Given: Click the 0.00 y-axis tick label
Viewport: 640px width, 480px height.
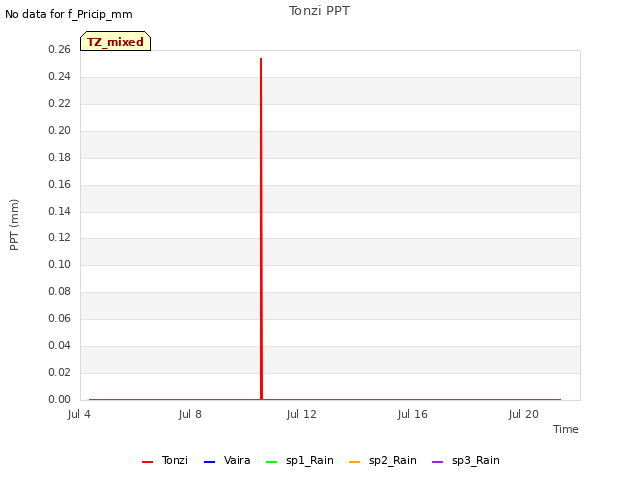Looking at the screenshot, I should click(x=60, y=399).
